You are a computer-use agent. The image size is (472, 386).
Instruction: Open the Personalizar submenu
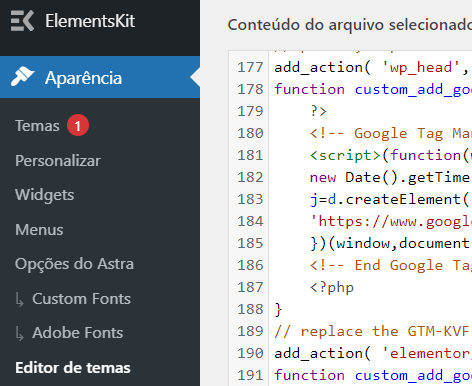[x=58, y=161]
